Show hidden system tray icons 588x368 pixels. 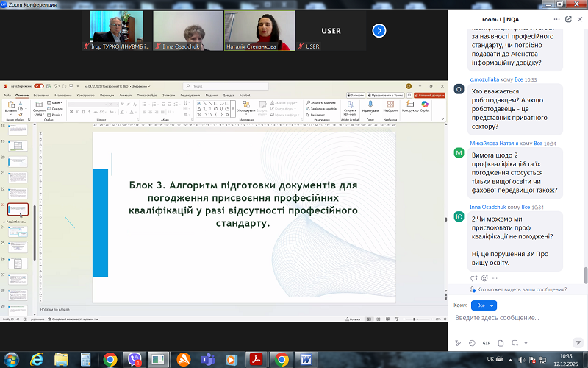[511, 359]
